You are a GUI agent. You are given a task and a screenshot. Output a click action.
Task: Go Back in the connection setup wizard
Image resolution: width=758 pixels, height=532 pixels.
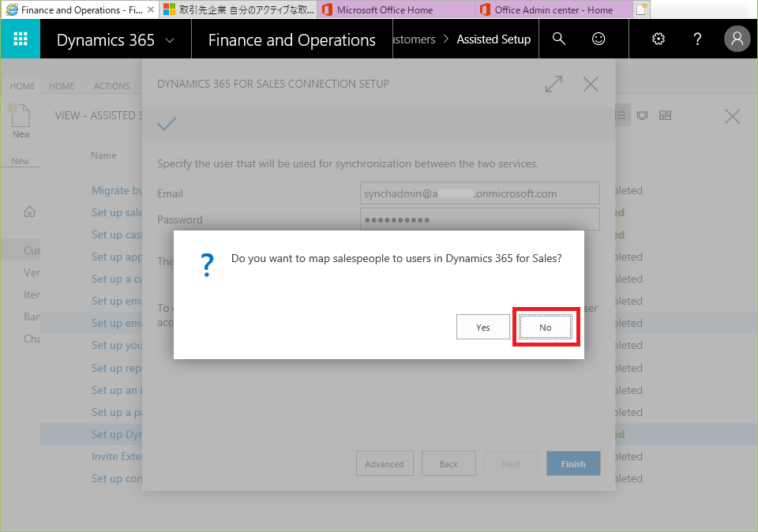coord(448,464)
